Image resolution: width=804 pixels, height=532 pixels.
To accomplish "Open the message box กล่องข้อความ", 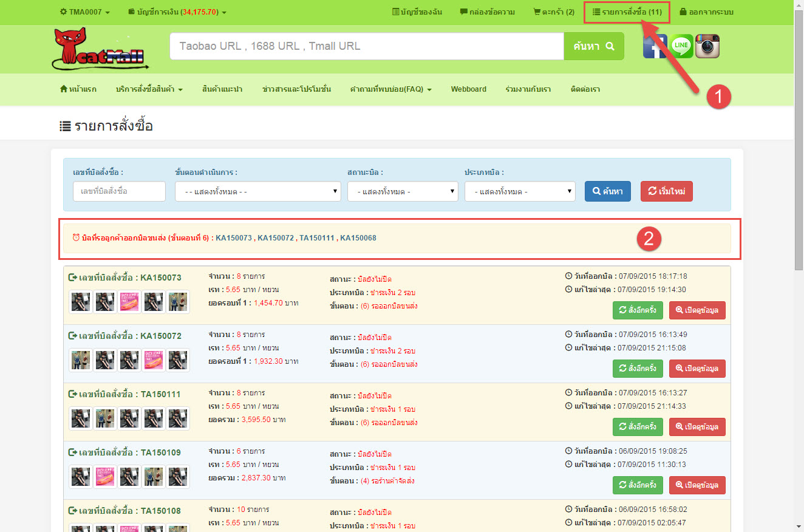I will pyautogui.click(x=488, y=12).
